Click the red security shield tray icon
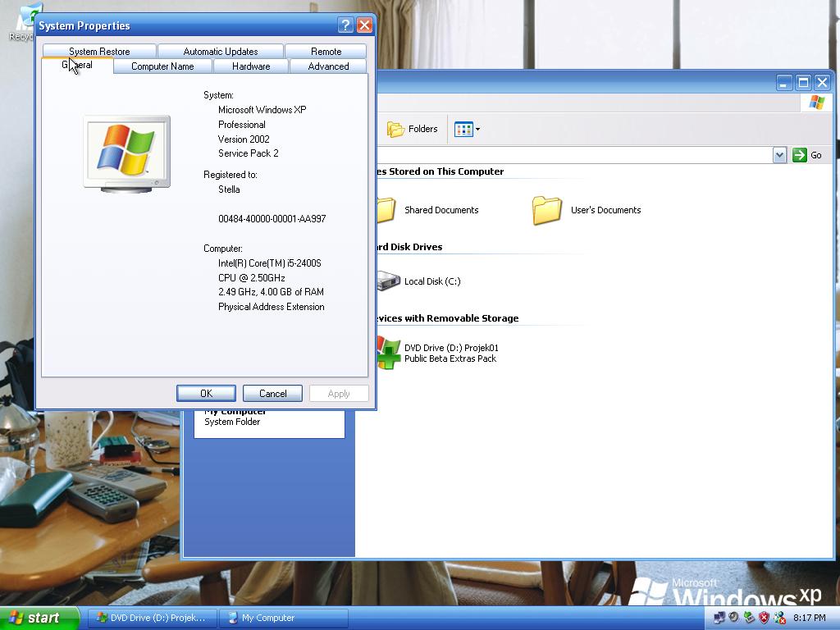Screen dimensions: 840x630 pyautogui.click(x=764, y=618)
